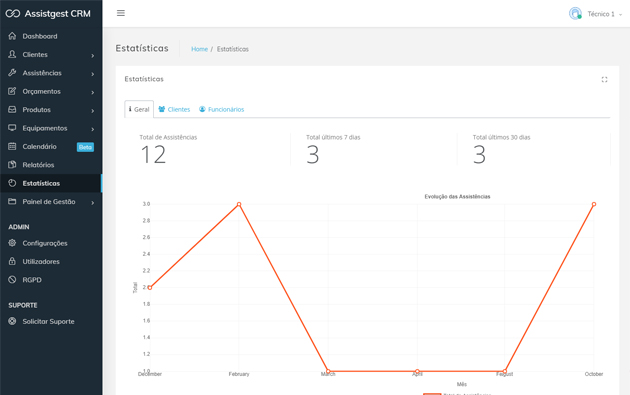
Task: Click the 'Total últimos 30 dias' label
Action: click(501, 137)
